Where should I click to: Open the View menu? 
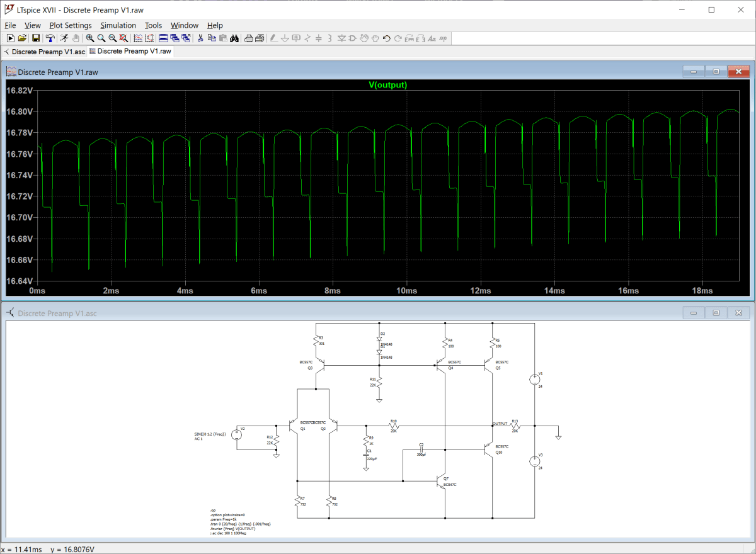pos(33,25)
